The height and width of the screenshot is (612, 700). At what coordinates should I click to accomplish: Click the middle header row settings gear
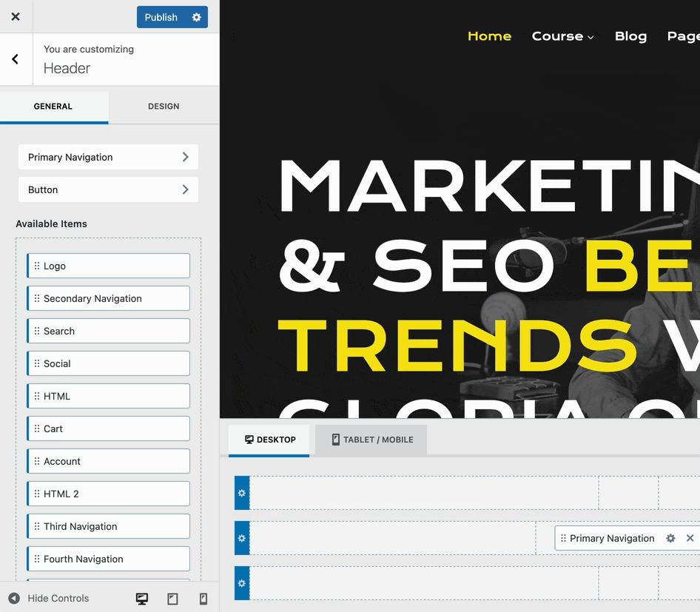pos(242,538)
